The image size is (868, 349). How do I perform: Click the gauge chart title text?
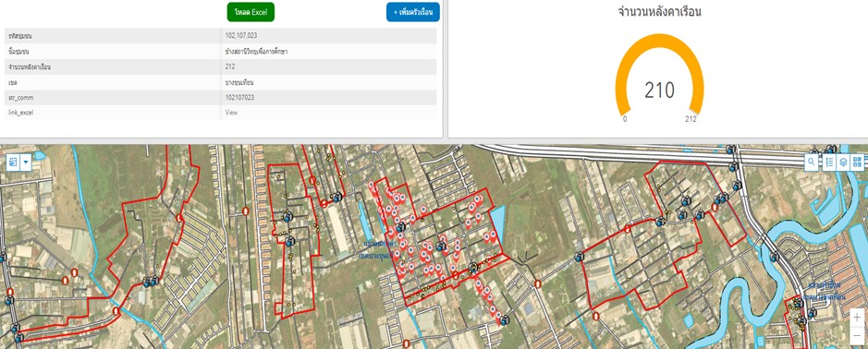(659, 12)
